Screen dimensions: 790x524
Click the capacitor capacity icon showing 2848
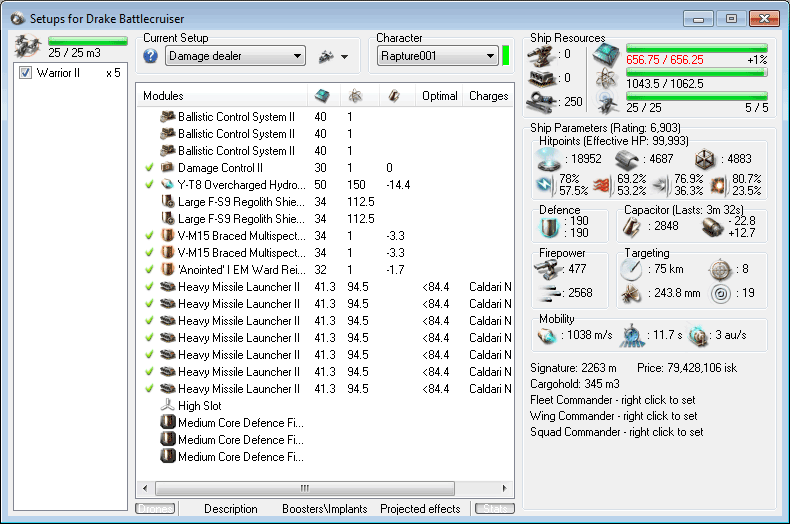[x=632, y=227]
